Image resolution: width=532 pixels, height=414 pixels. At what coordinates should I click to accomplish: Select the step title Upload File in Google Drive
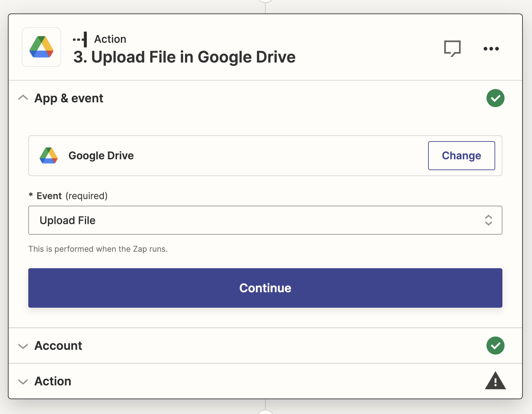(x=184, y=57)
